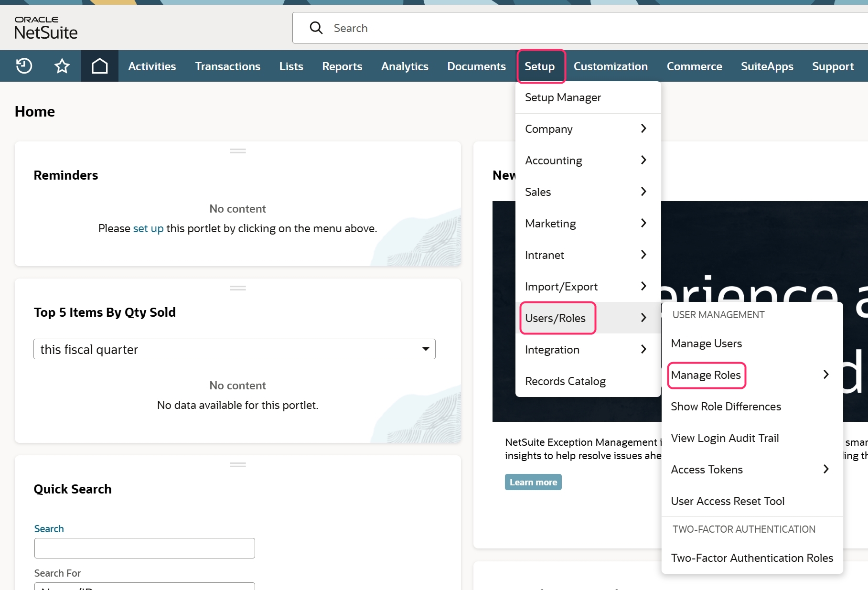Open the 'this fiscal quarter' dropdown
This screenshot has height=590, width=868.
[x=235, y=349]
